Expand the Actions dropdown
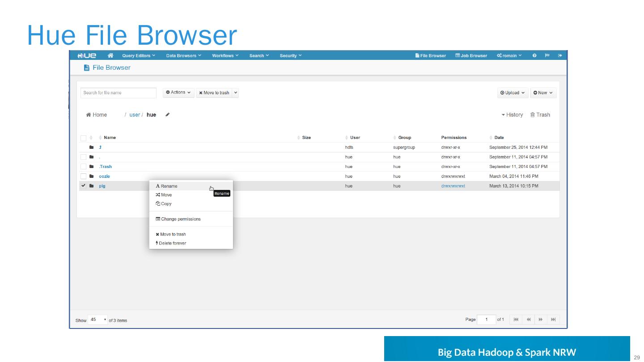644x362 pixels. (178, 93)
